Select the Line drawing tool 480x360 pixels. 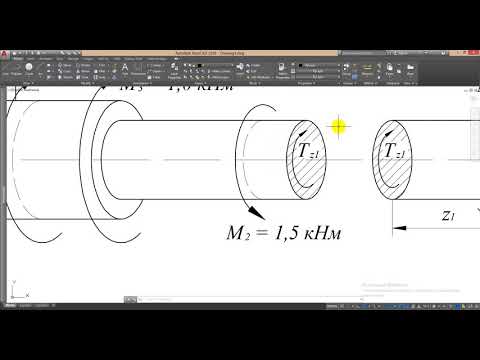coord(6,69)
